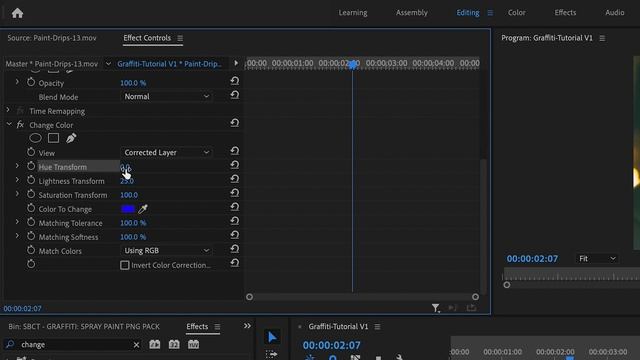The width and height of the screenshot is (640, 360).
Task: Open the Program monitor panel menu
Action: point(602,38)
